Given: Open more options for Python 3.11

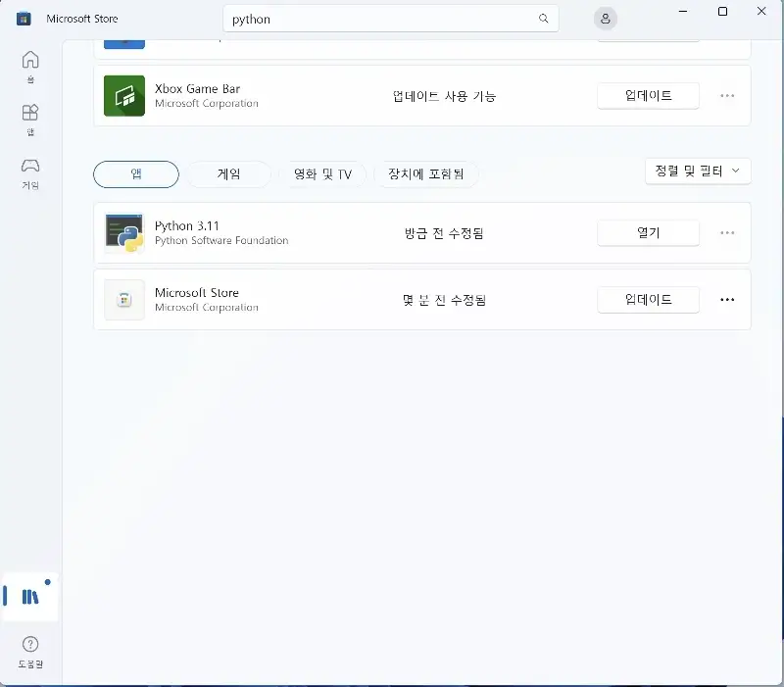Looking at the screenshot, I should click(726, 232).
